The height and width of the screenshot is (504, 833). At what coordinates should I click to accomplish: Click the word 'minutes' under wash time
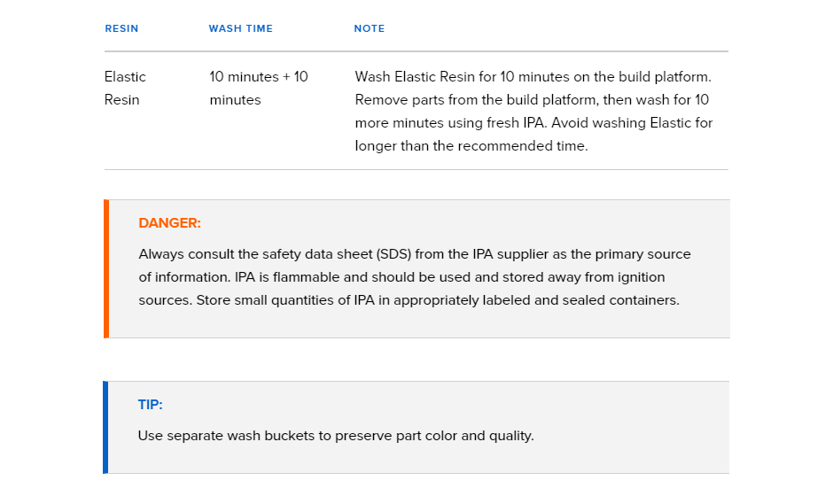pyautogui.click(x=235, y=100)
